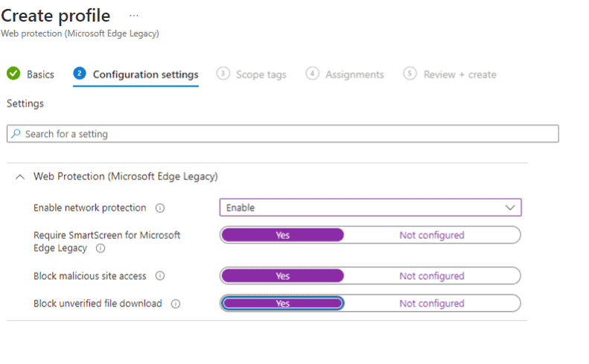Focus the Search for a setting field
589x364 pixels.
coord(282,134)
